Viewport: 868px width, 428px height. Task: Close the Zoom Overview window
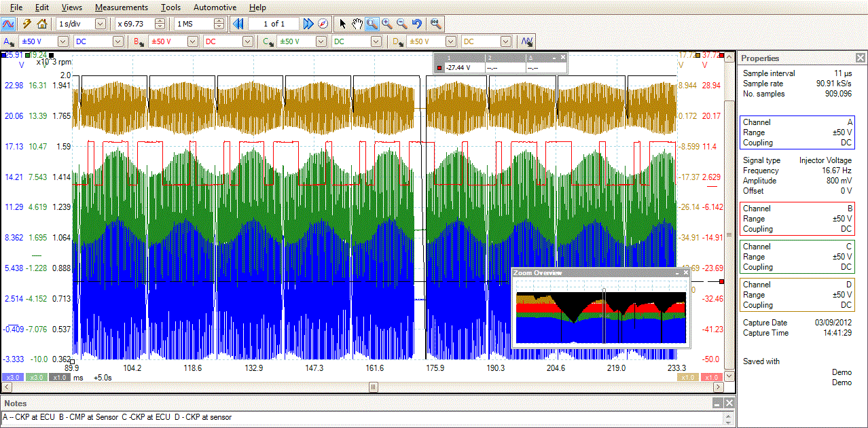[x=685, y=272]
